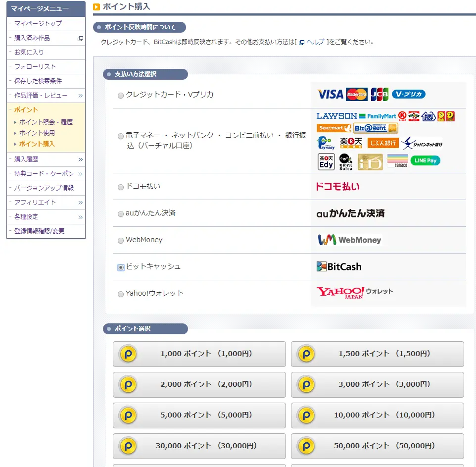Click the WebMoney logo

(x=349, y=240)
